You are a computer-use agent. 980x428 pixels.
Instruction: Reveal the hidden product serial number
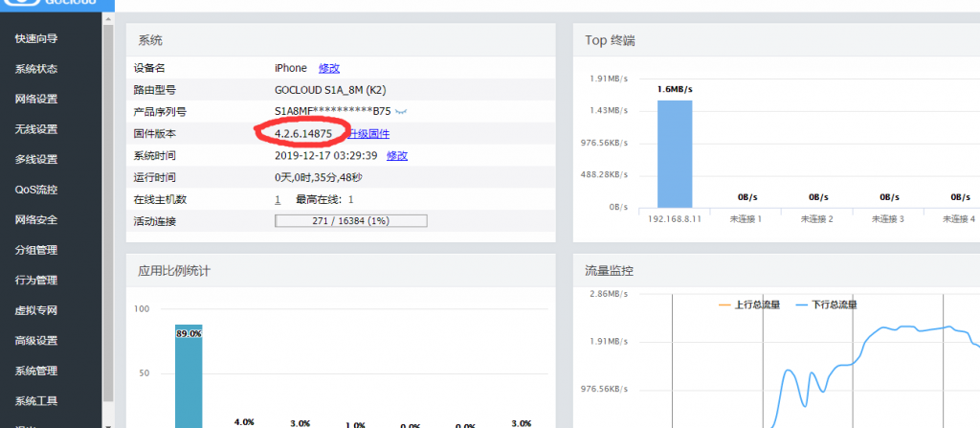pyautogui.click(x=402, y=111)
